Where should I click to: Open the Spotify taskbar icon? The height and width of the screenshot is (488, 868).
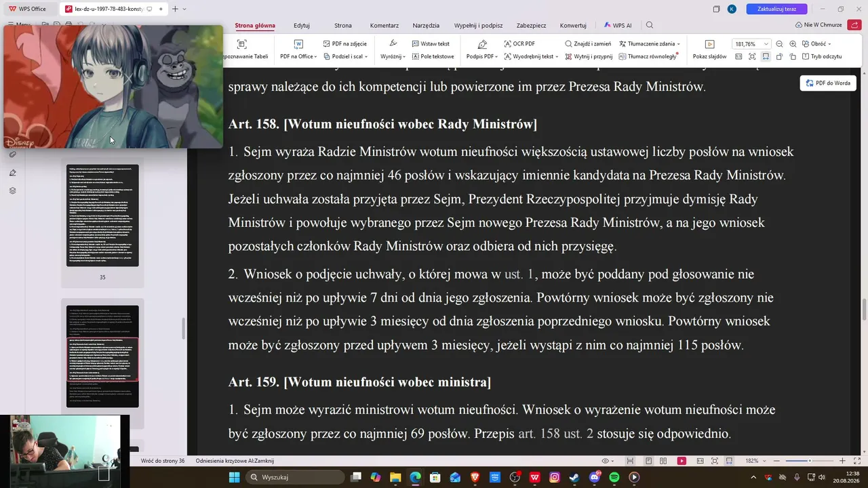pyautogui.click(x=614, y=477)
